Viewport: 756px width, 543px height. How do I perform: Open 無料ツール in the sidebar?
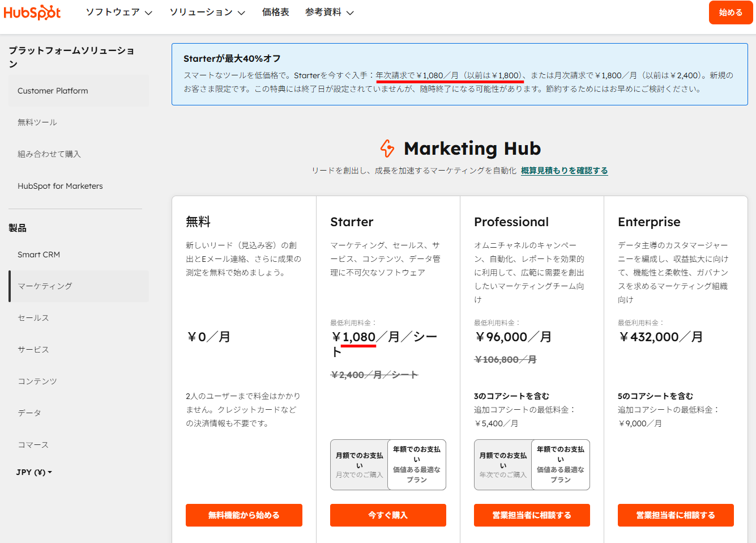pos(79,122)
